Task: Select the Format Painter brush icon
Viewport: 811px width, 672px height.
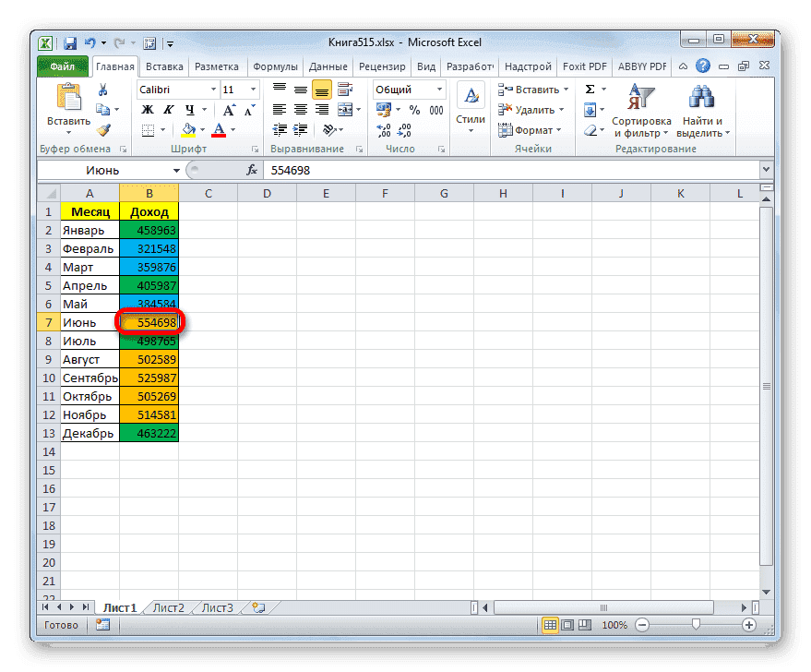Action: pyautogui.click(x=104, y=128)
